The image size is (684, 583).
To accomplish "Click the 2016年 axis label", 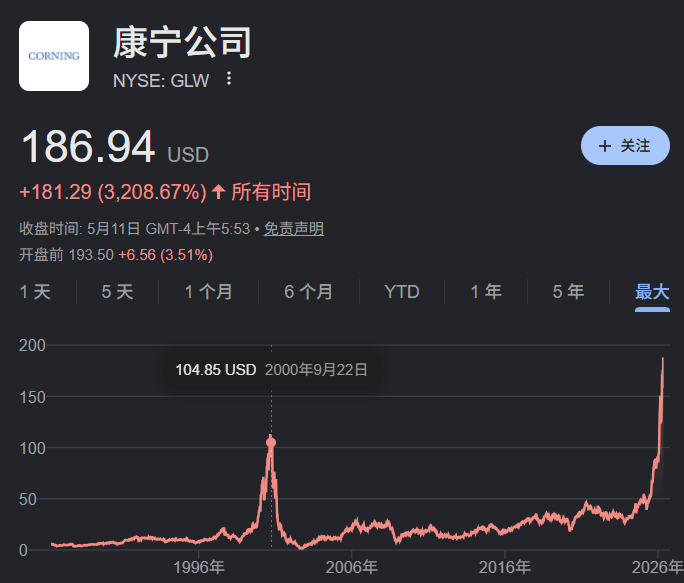I will pyautogui.click(x=505, y=567).
